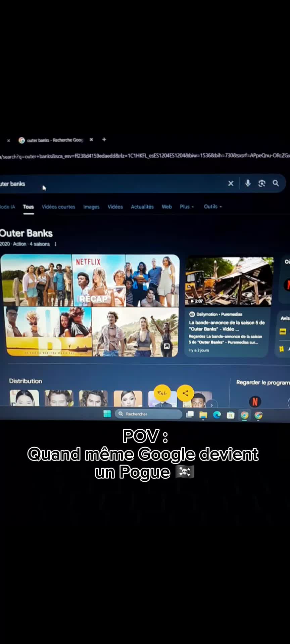Image resolution: width=290 pixels, height=644 pixels.
Task: Click the Google favicon on the tab
Action: pos(22,140)
